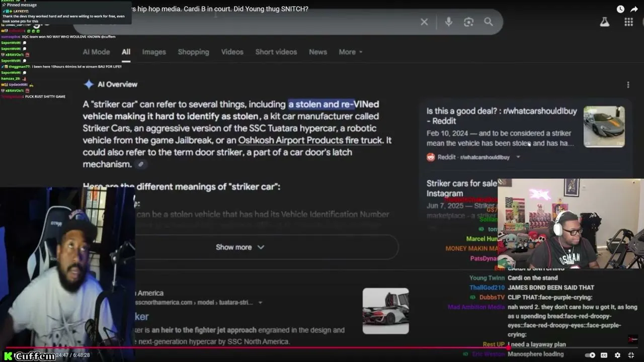The height and width of the screenshot is (362, 644).
Task: Click the 'FUCK RUST SHITTY GAME' chat line
Action: point(45,97)
